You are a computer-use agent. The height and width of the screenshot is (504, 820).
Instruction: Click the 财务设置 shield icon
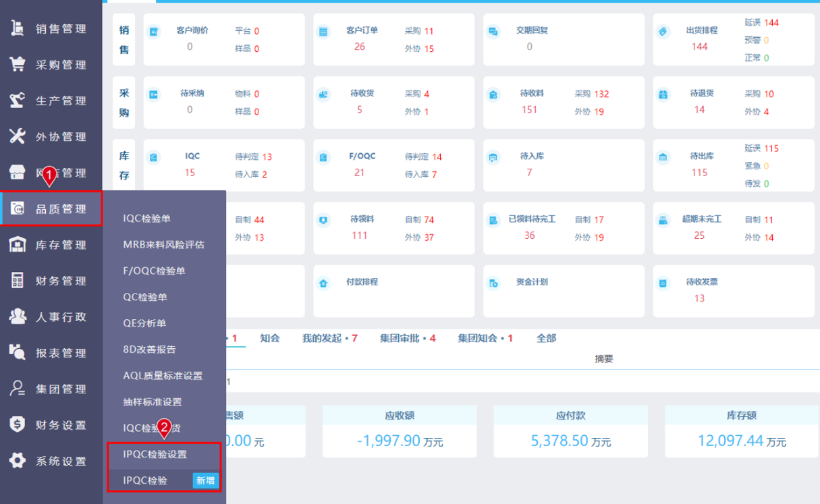click(x=17, y=425)
